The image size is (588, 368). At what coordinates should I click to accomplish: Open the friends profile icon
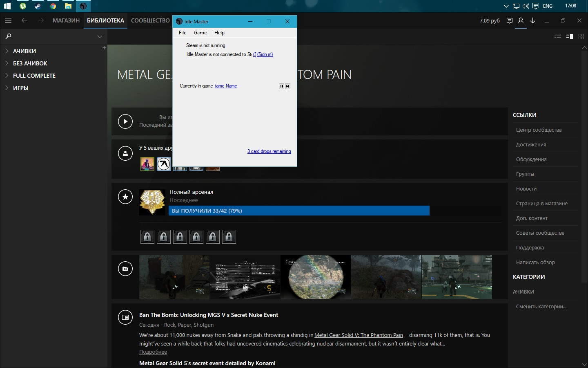pyautogui.click(x=521, y=20)
